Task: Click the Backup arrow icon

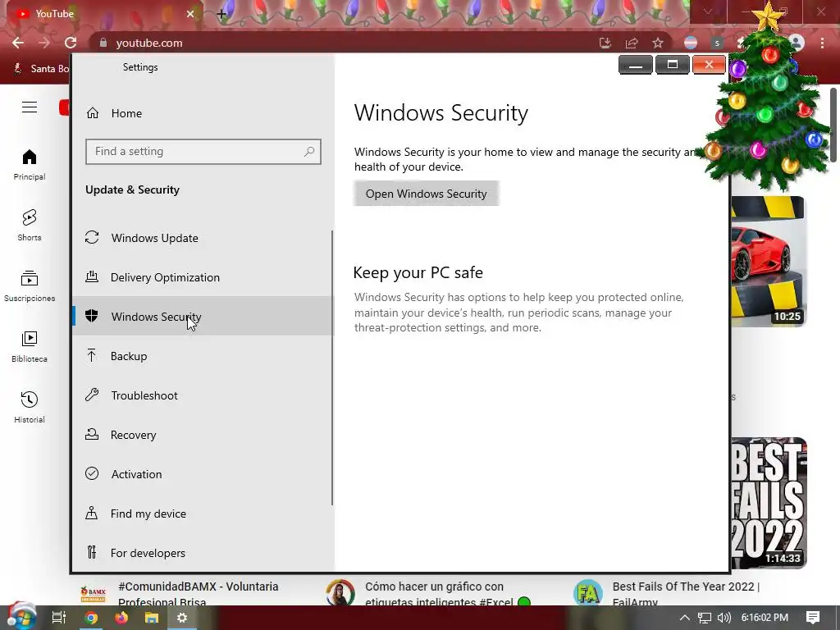Action: [92, 355]
